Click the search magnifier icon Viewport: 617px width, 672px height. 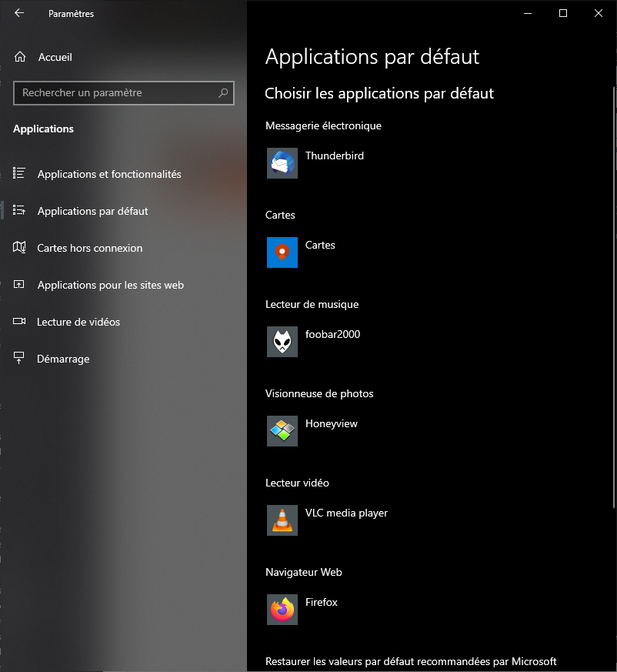[223, 92]
